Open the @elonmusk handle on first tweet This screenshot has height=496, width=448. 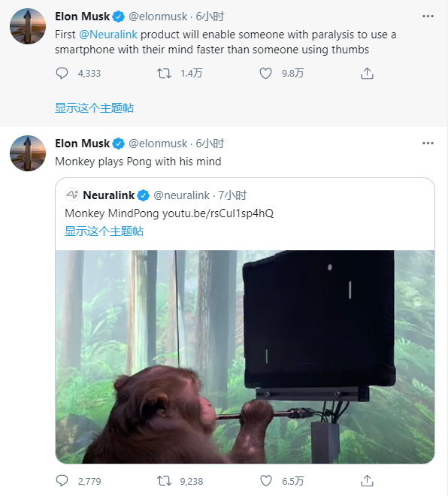pos(158,17)
